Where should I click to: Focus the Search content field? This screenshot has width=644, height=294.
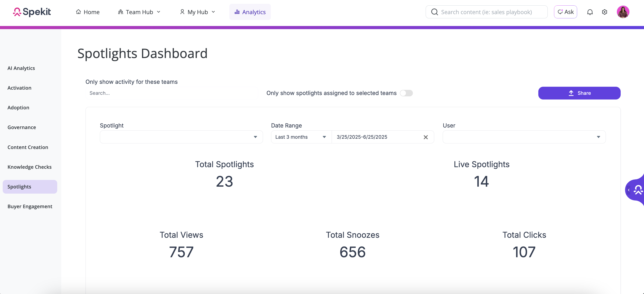486,12
